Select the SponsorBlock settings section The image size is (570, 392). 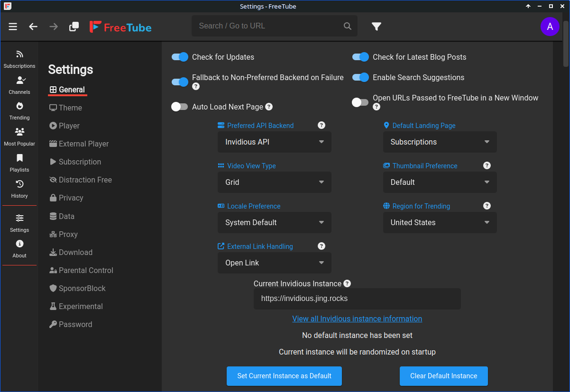(77, 289)
